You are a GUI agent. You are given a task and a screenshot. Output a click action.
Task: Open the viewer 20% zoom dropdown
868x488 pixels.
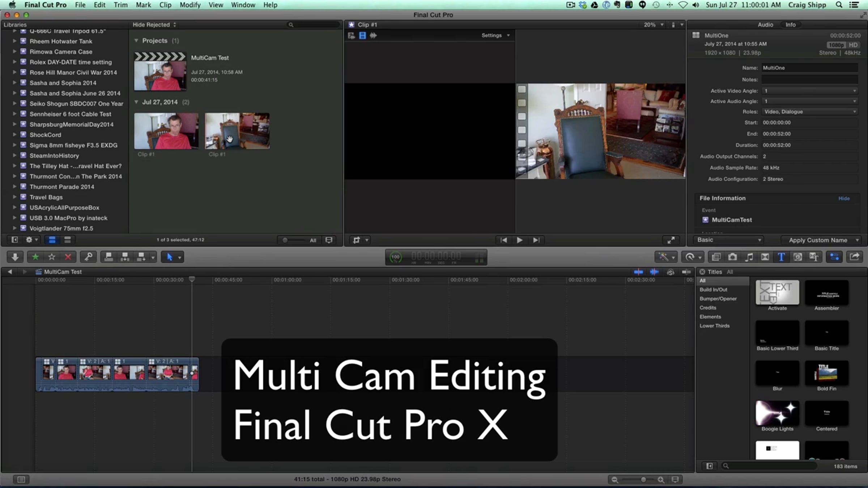[654, 25]
